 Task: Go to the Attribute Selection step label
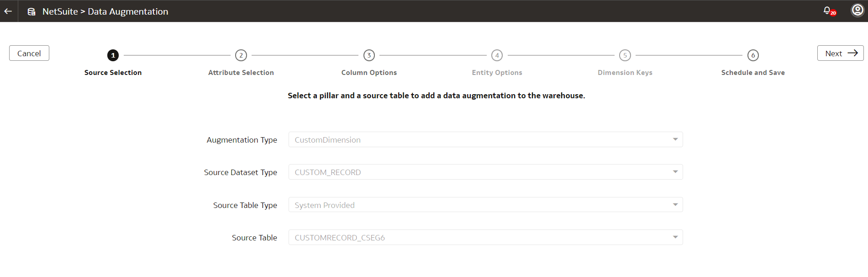241,73
